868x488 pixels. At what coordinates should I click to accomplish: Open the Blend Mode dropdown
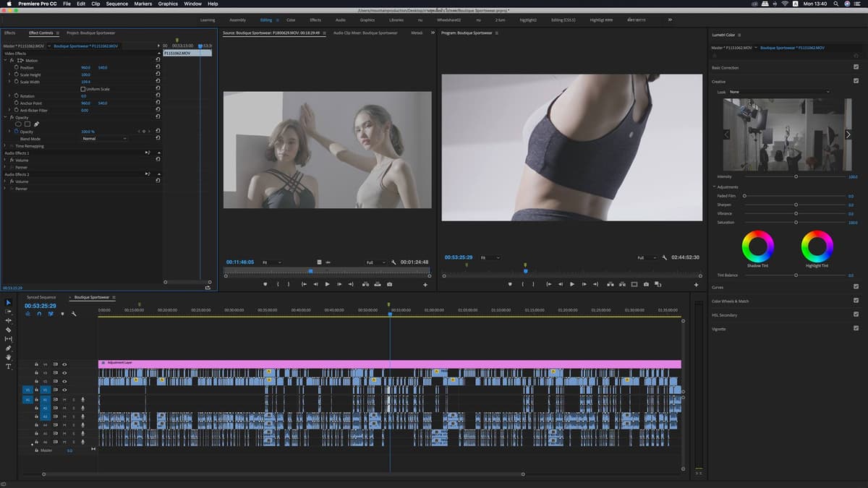[x=104, y=139]
